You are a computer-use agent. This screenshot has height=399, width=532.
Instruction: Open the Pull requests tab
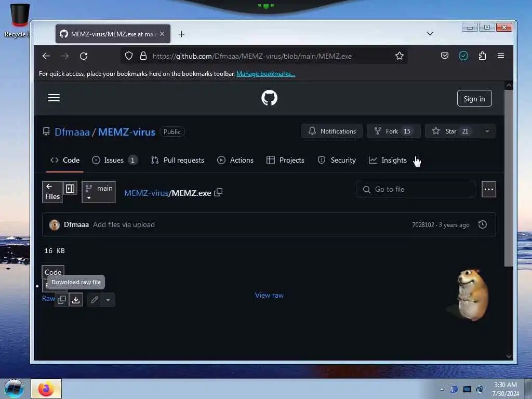[x=178, y=160]
